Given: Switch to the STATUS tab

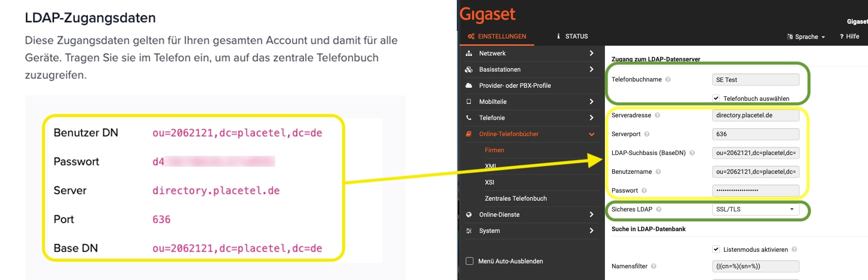Looking at the screenshot, I should pyautogui.click(x=572, y=36).
